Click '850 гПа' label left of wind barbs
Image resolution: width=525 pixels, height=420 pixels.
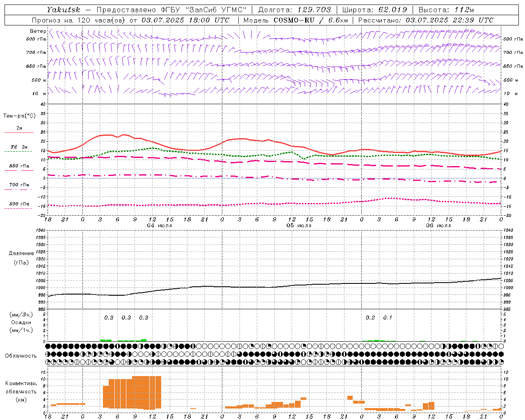(36, 66)
